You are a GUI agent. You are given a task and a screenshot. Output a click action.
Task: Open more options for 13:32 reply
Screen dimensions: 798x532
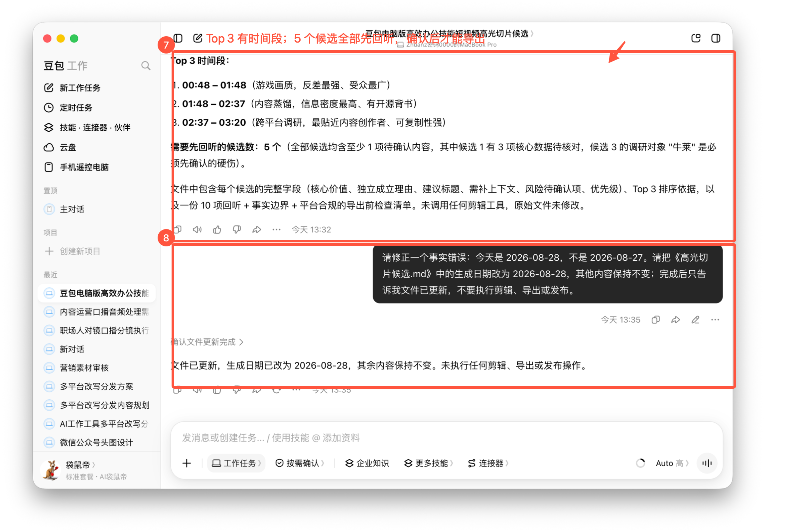[277, 230]
